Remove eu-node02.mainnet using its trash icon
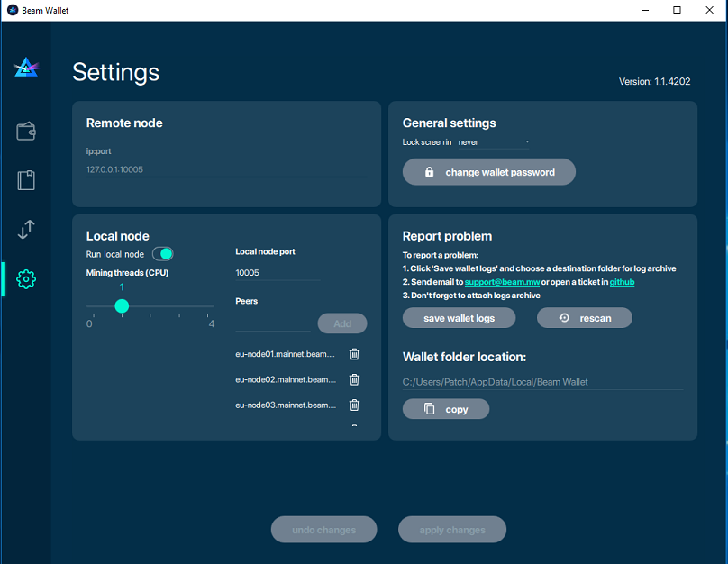This screenshot has width=728, height=564. [354, 379]
